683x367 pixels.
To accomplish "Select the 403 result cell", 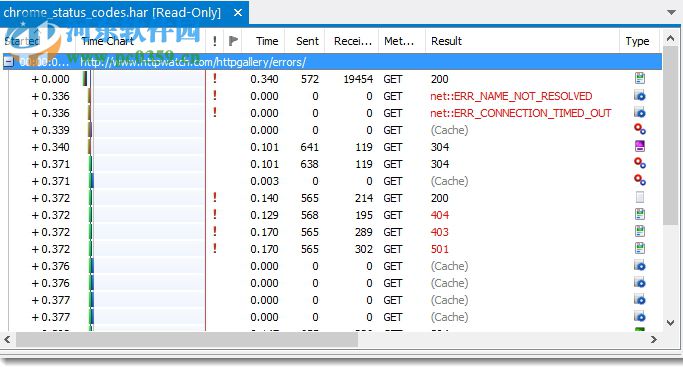I will [x=440, y=232].
